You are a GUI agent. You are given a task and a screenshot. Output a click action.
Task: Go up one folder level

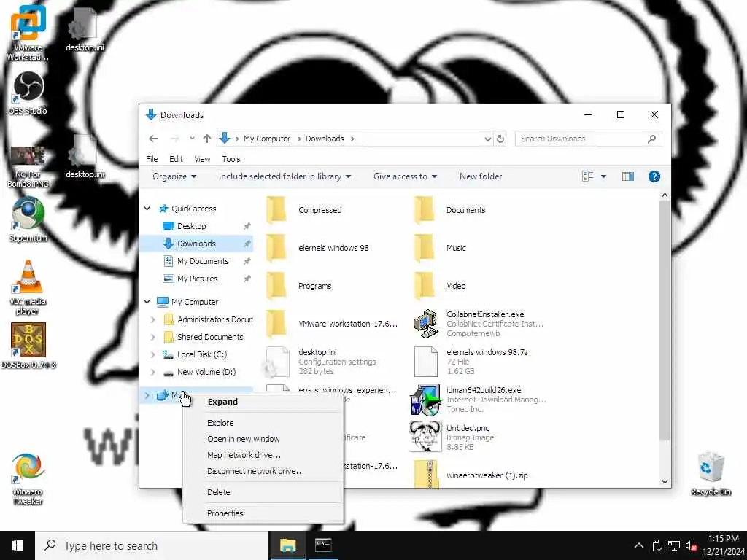pyautogui.click(x=206, y=139)
